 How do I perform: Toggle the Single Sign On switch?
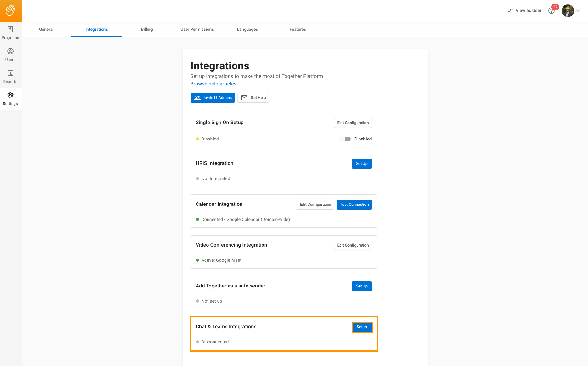coord(345,139)
